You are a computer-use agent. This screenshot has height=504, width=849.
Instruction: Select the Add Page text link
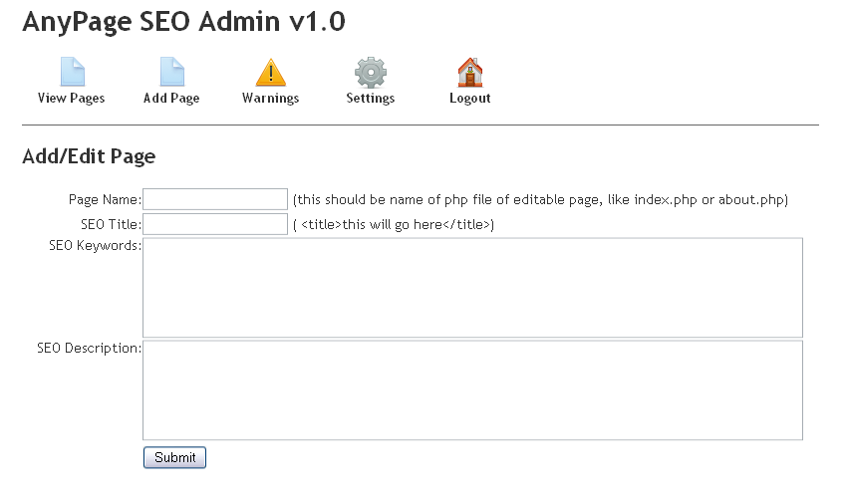[171, 99]
